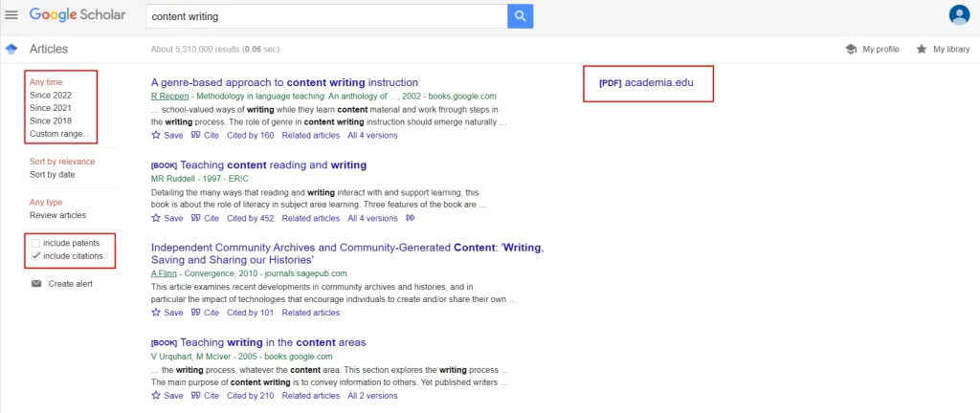Click the Articles scholar hat icon
The height and width of the screenshot is (413, 980).
(x=11, y=50)
